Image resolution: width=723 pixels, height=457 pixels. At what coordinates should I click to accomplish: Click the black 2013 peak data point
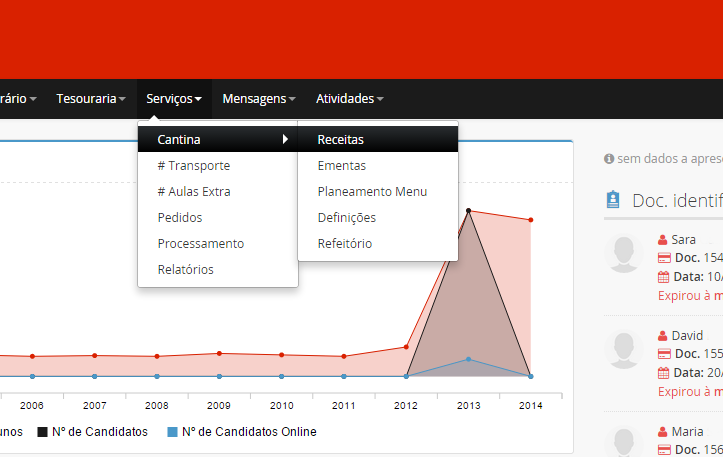468,210
